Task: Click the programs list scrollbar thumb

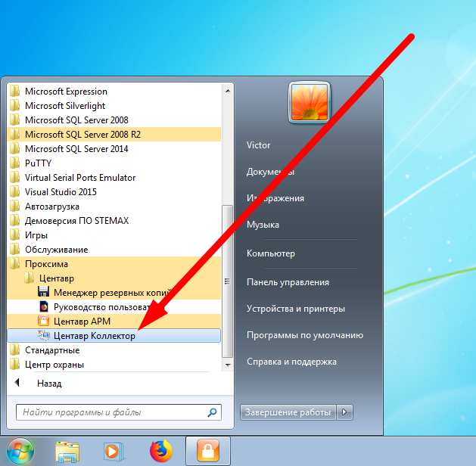Action: pos(227,281)
